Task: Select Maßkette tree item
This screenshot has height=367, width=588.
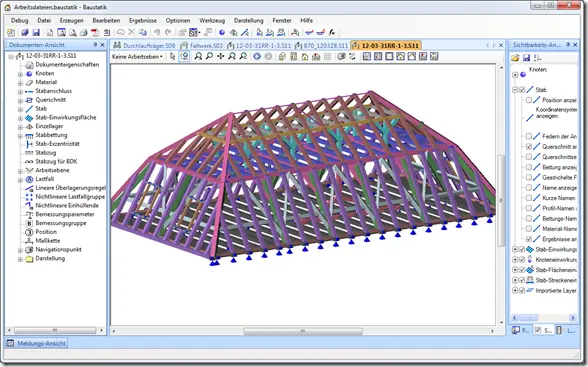Action: click(x=48, y=241)
